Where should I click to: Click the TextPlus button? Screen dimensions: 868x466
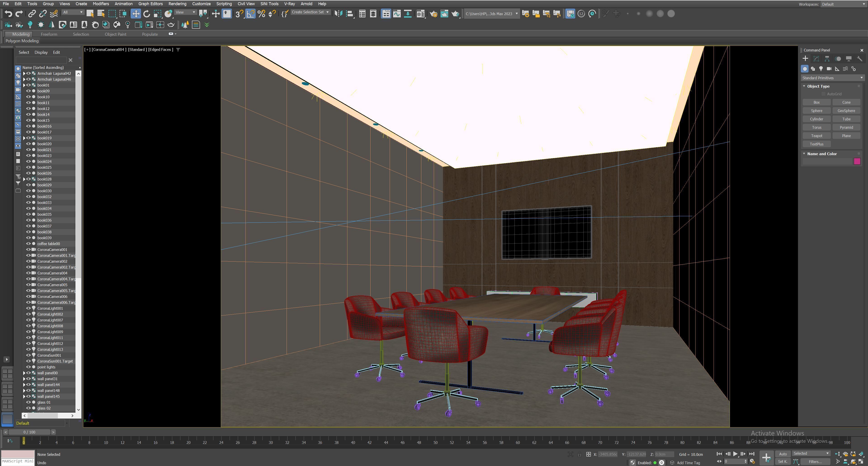tap(816, 144)
